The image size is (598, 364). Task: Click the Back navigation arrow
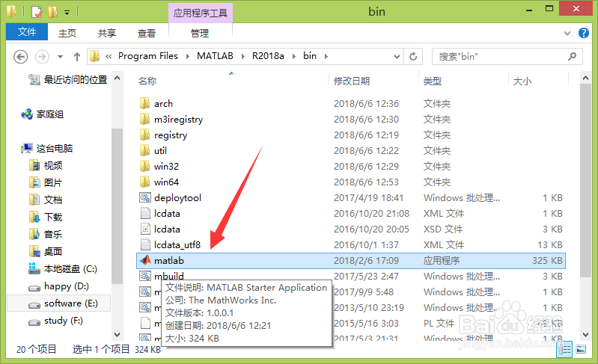[x=21, y=57]
